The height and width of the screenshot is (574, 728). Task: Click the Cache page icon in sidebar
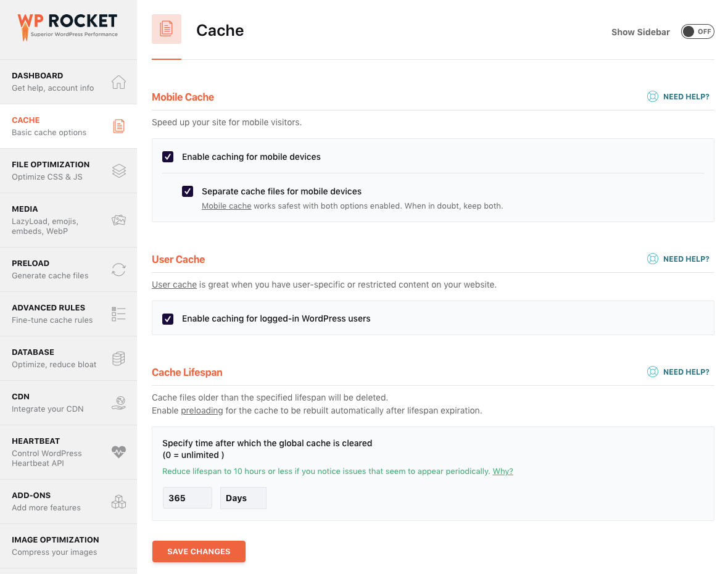118,126
